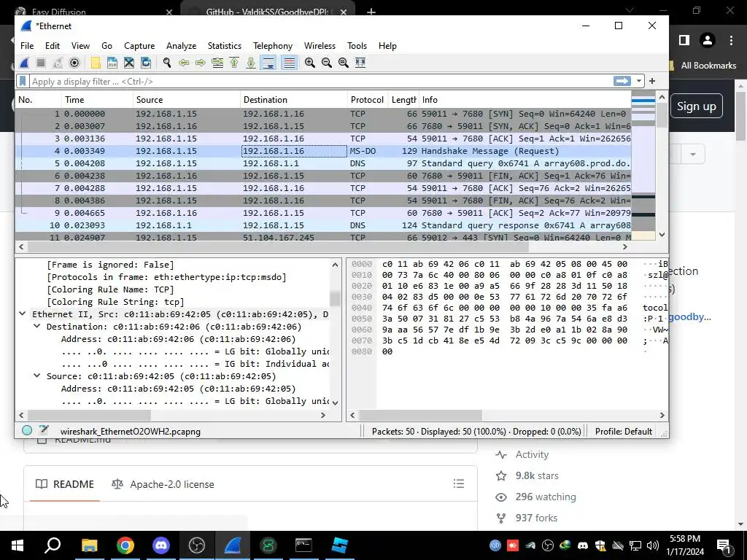Go back in packet history arrow

click(183, 63)
